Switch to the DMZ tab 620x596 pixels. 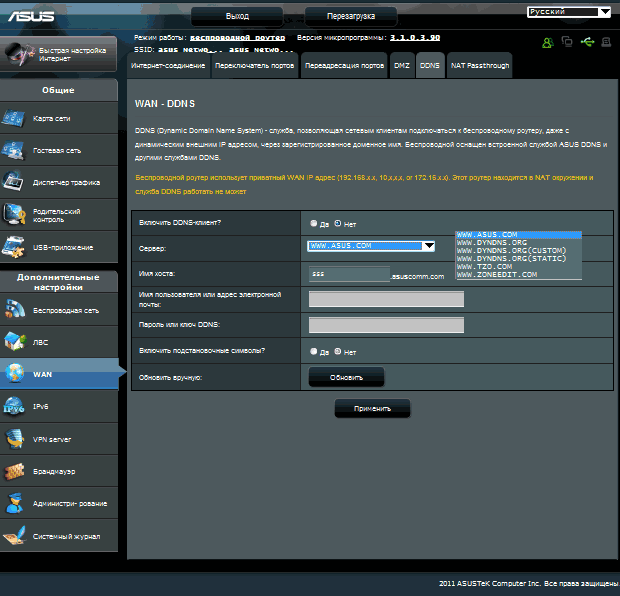(402, 66)
